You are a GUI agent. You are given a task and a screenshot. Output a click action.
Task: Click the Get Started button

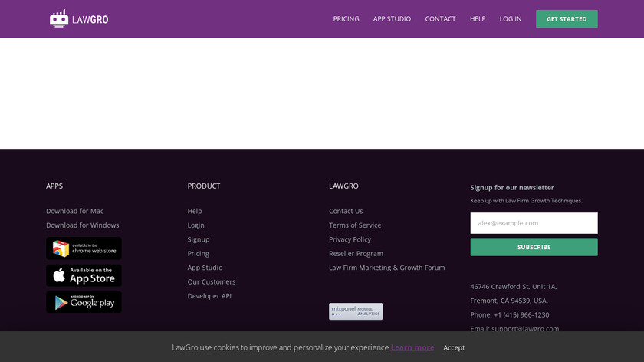pos(567,19)
